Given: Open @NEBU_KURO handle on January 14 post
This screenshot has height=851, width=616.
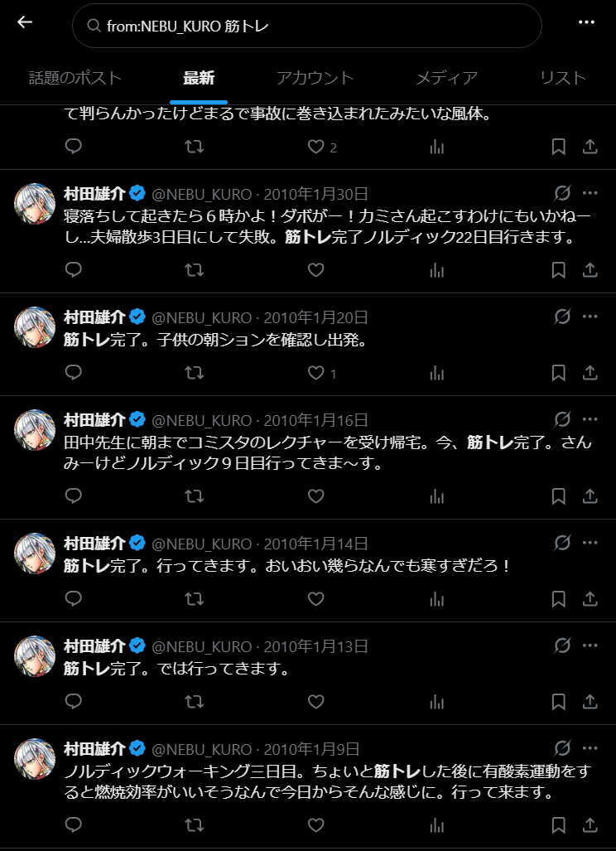Looking at the screenshot, I should click(201, 544).
